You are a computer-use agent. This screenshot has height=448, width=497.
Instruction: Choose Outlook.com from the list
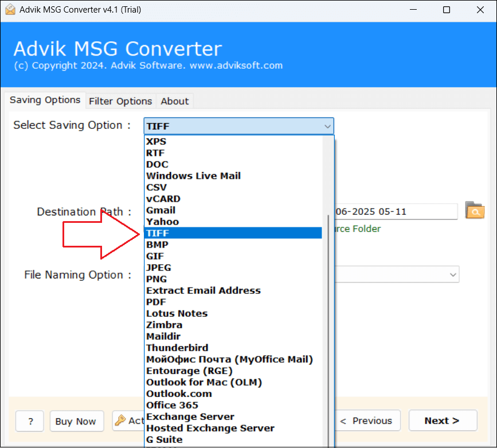(x=233, y=394)
